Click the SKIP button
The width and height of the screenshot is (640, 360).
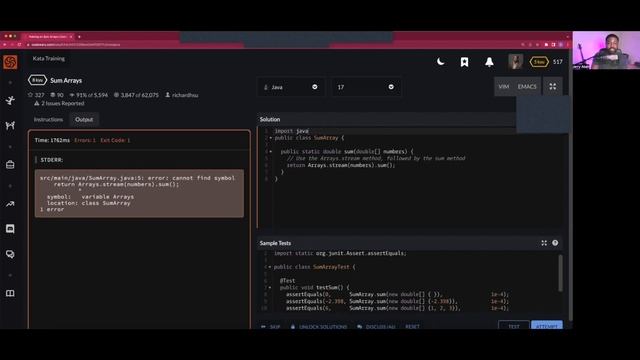coord(271,327)
